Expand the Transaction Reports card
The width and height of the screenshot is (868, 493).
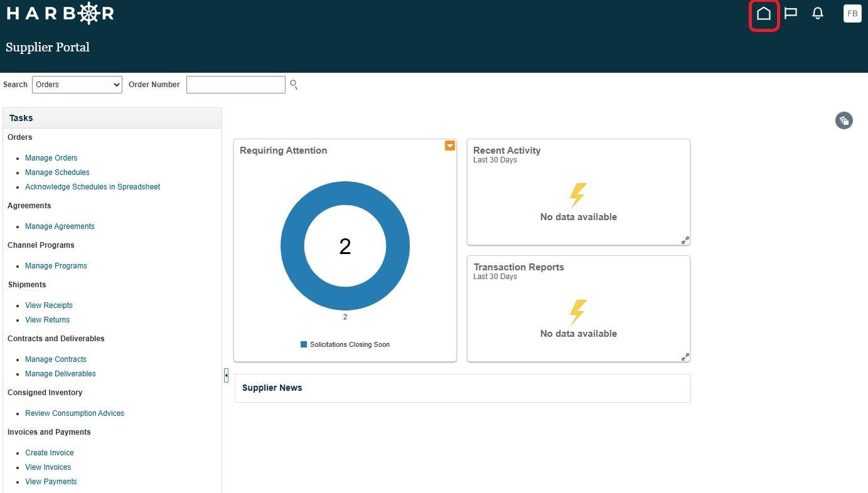[x=685, y=357]
